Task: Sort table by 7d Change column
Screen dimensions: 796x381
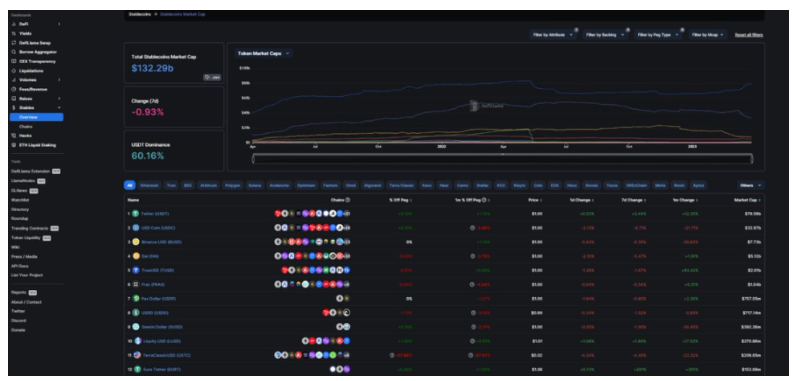Action: (634, 200)
